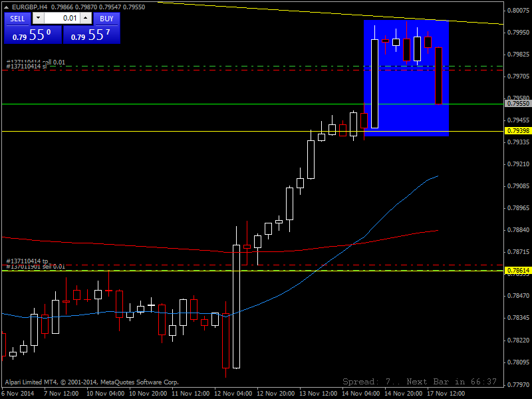The height and width of the screenshot is (399, 532).
Task: Select order label #137011901 sell 0.01
Action: click(36, 267)
